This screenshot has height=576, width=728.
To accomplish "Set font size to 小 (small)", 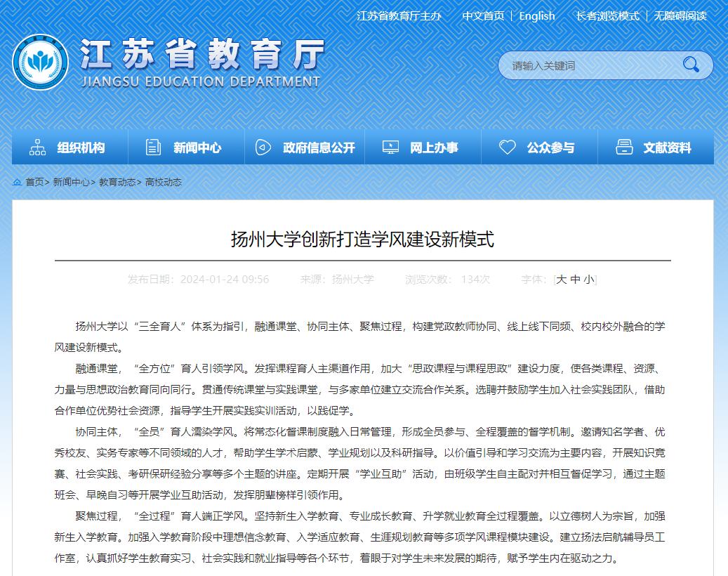I will coord(588,280).
